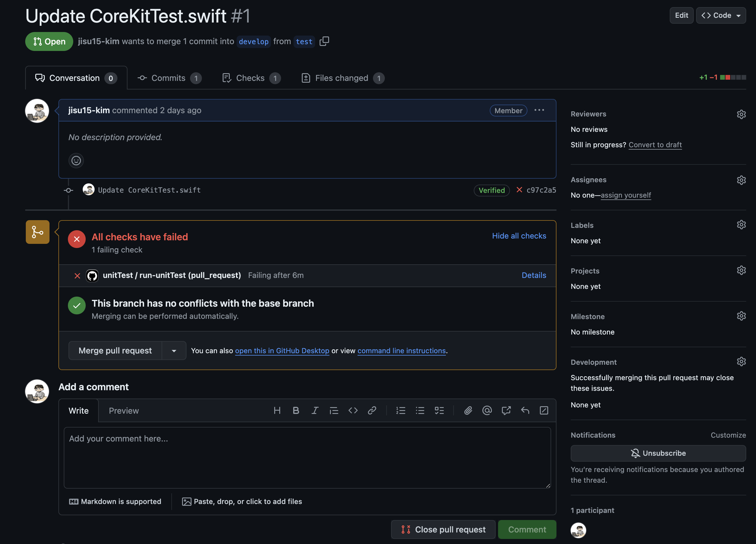Click the bold formatting icon

[296, 410]
